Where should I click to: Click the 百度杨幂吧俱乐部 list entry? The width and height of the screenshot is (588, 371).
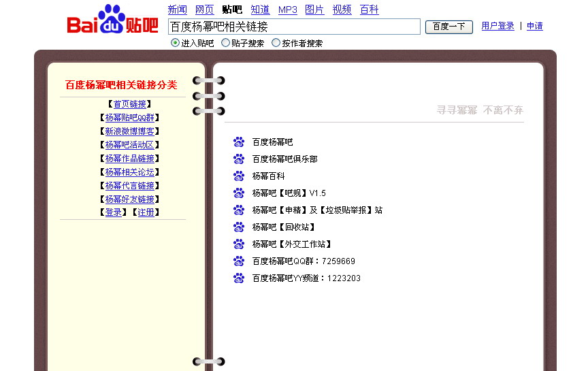coord(285,159)
